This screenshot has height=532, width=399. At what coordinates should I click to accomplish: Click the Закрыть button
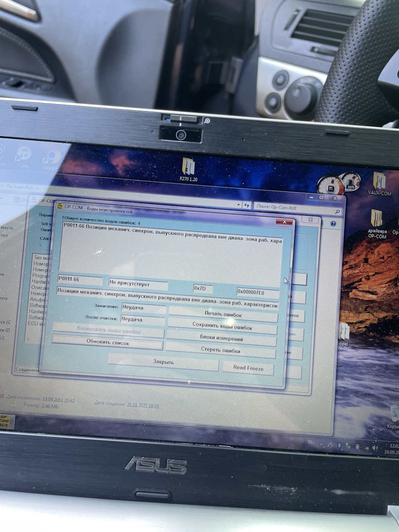163,362
